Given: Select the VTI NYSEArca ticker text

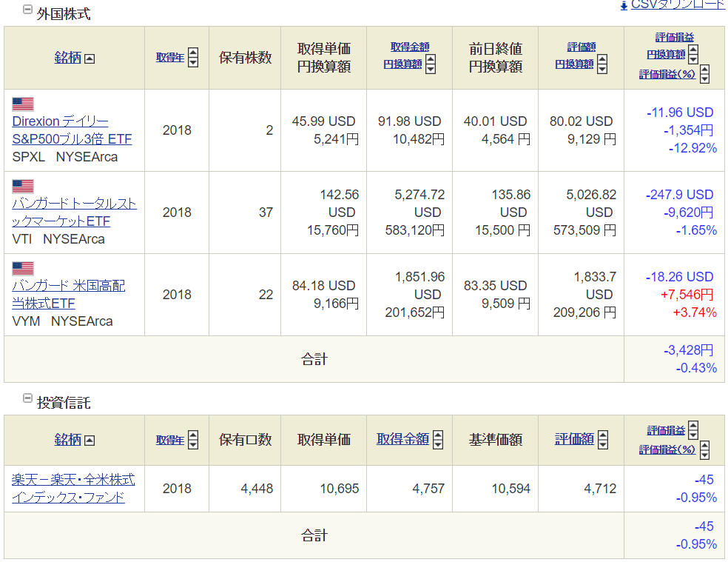Looking at the screenshot, I should [x=58, y=239].
